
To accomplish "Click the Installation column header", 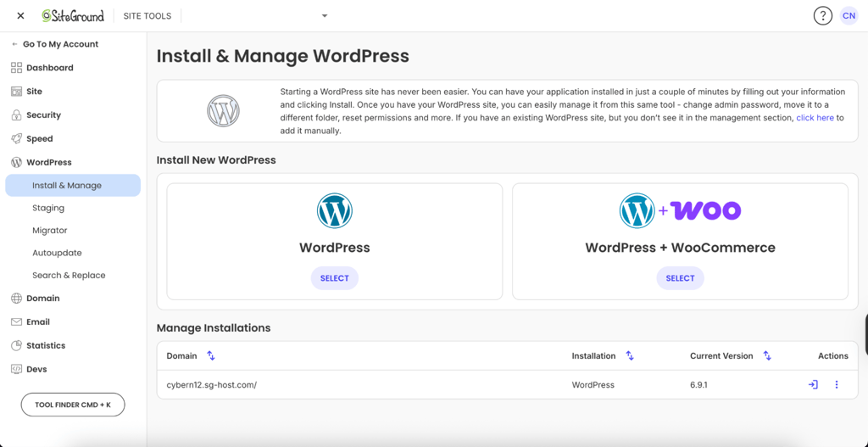I will pos(593,355).
